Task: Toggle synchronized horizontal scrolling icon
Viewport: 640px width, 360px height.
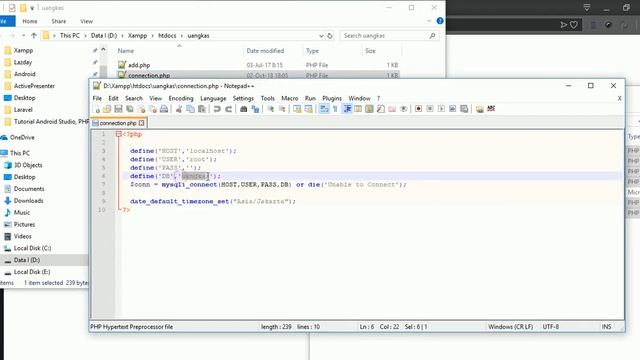Action: pos(309,109)
